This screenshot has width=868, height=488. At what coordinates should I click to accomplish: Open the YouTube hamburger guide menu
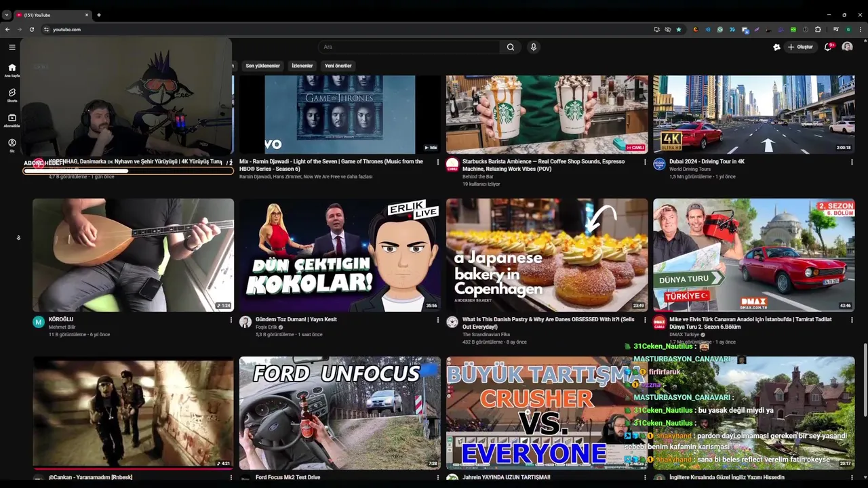coord(12,47)
